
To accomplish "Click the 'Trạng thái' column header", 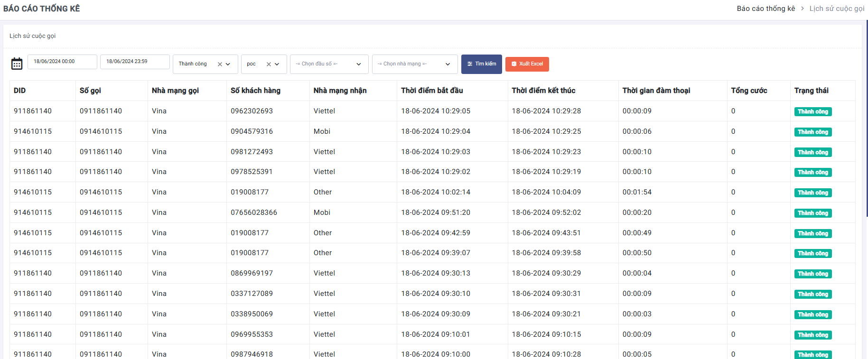I will pos(812,91).
